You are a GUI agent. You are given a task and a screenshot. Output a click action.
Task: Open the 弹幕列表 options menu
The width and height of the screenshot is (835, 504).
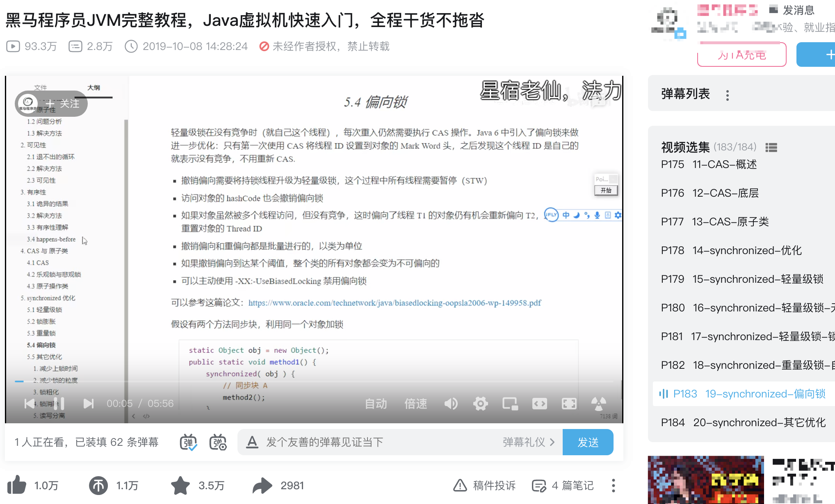727,95
